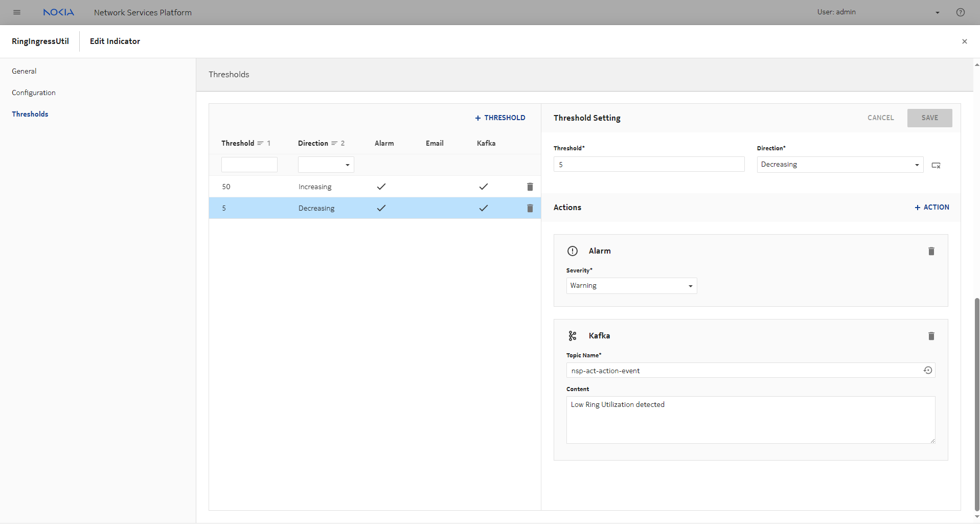980x524 pixels.
Task: Save the threshold setting
Action: [929, 118]
